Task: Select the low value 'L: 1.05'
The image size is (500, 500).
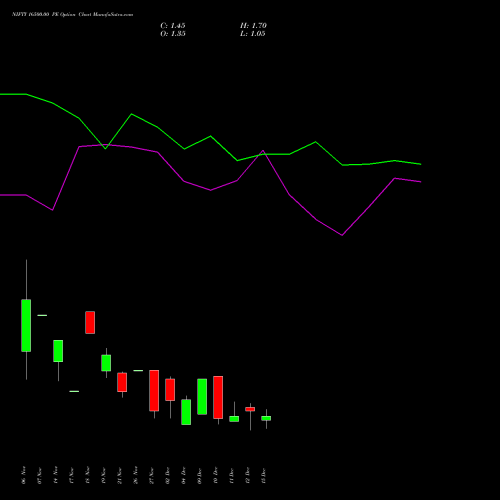Action: [x=253, y=34]
